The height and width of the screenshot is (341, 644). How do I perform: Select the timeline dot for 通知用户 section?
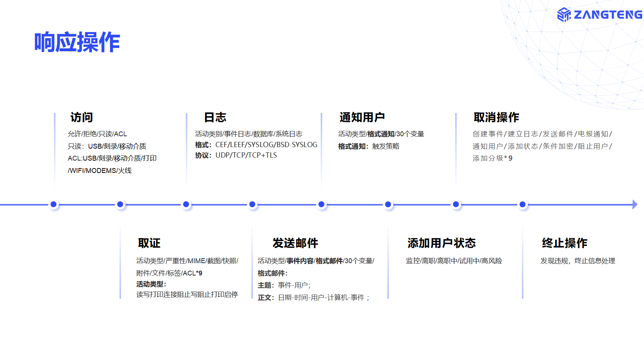(x=321, y=204)
